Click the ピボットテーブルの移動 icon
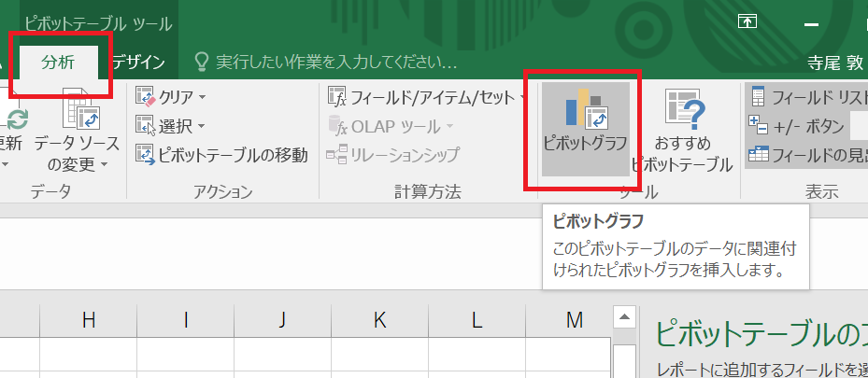The height and width of the screenshot is (378, 868). [145, 155]
